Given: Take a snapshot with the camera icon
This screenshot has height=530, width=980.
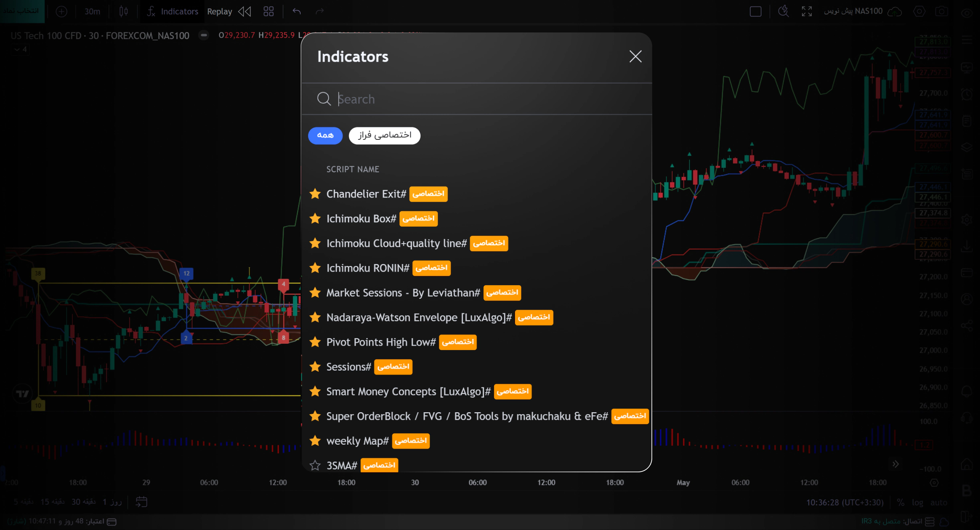Looking at the screenshot, I should tap(942, 12).
